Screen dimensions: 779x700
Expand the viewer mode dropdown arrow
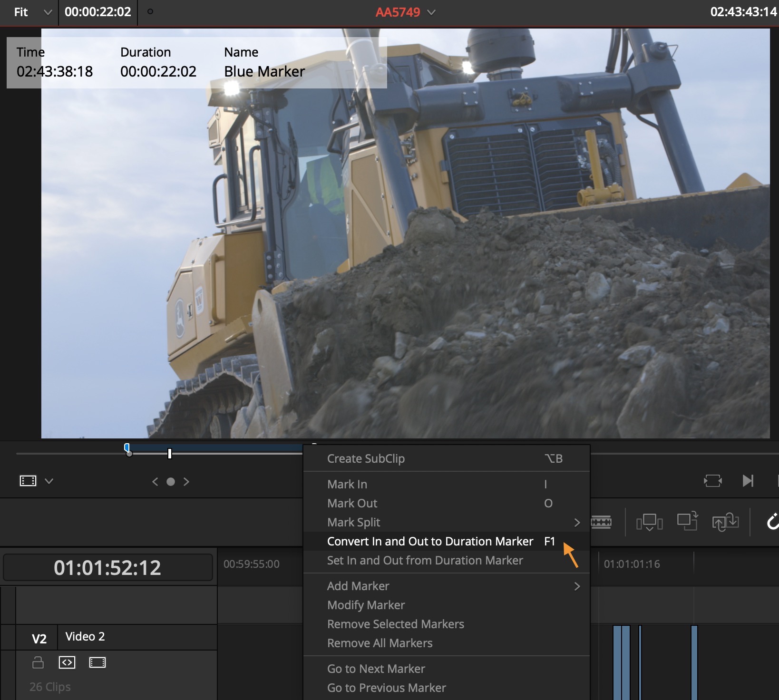coord(49,481)
